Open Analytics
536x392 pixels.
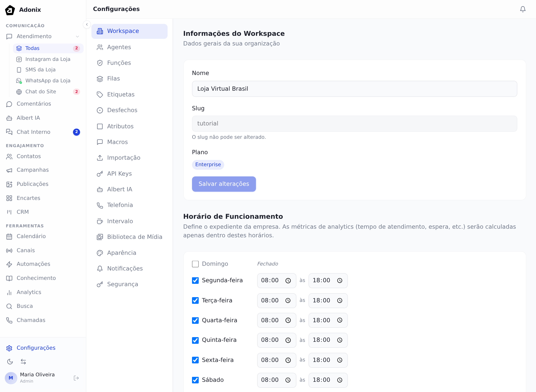tap(43, 292)
